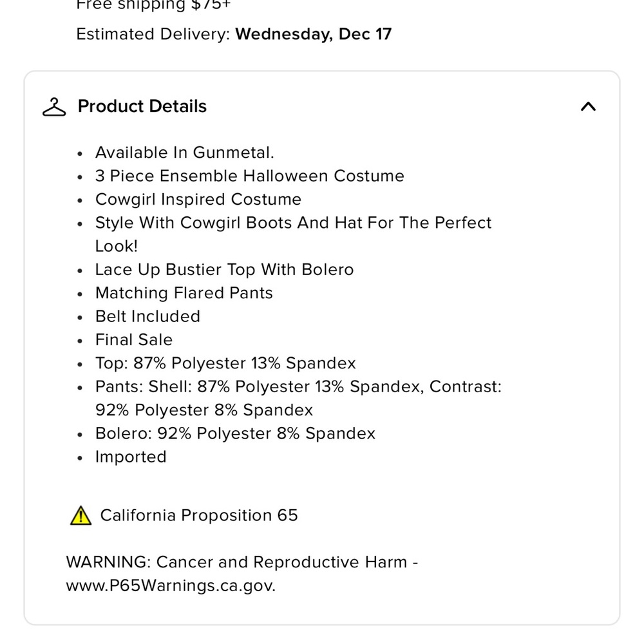The height and width of the screenshot is (644, 644).
Task: Click the Bolero fabric composition line
Action: pos(235,433)
